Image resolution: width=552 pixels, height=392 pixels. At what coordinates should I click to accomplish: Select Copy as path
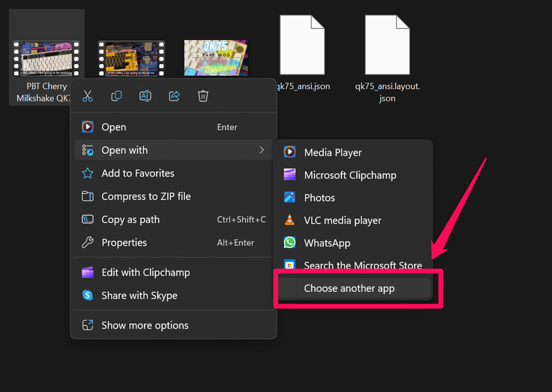130,219
